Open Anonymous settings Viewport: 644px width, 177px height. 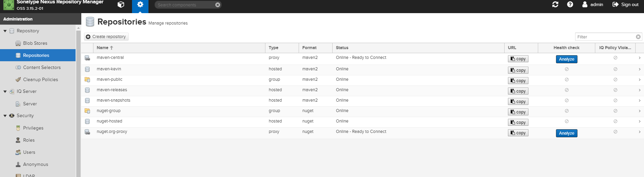(36, 164)
